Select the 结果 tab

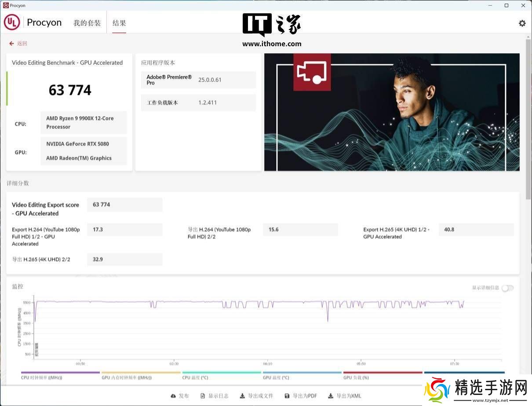[x=119, y=23]
